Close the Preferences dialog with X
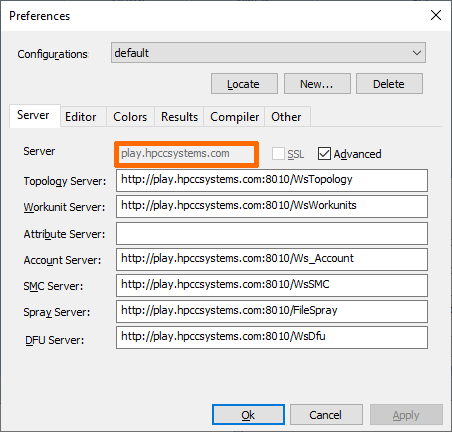Image resolution: width=452 pixels, height=432 pixels. coord(436,15)
